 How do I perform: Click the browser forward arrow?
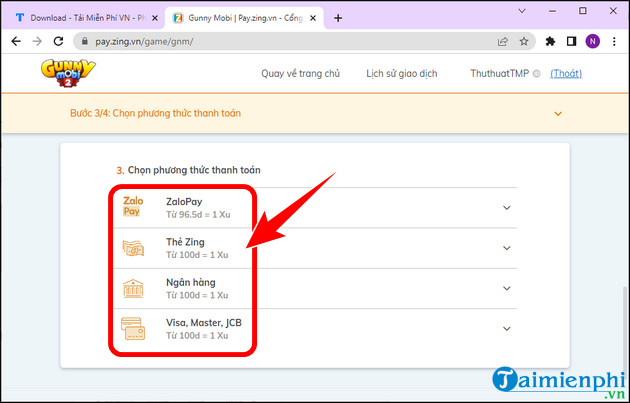point(37,41)
